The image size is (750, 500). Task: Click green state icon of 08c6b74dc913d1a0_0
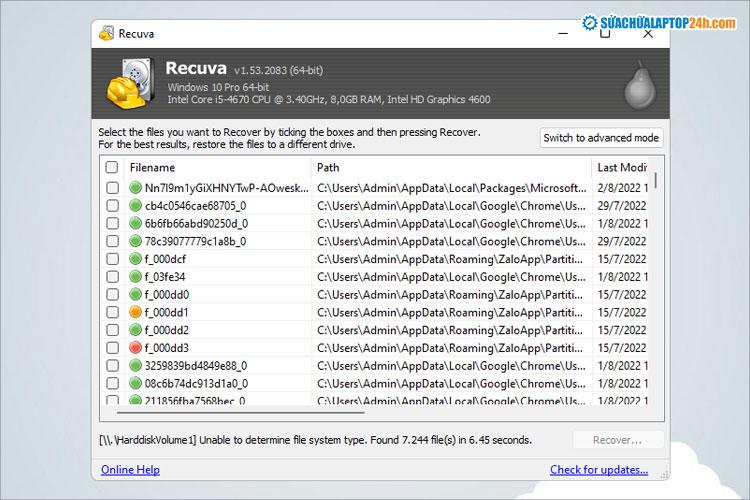[135, 383]
